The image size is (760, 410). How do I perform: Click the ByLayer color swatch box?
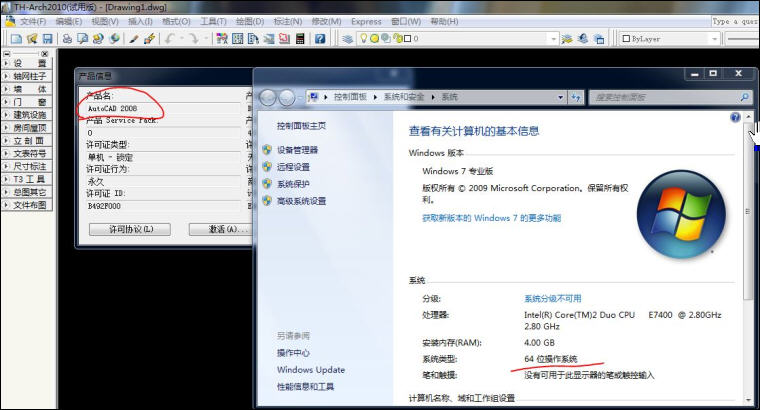[x=626, y=39]
